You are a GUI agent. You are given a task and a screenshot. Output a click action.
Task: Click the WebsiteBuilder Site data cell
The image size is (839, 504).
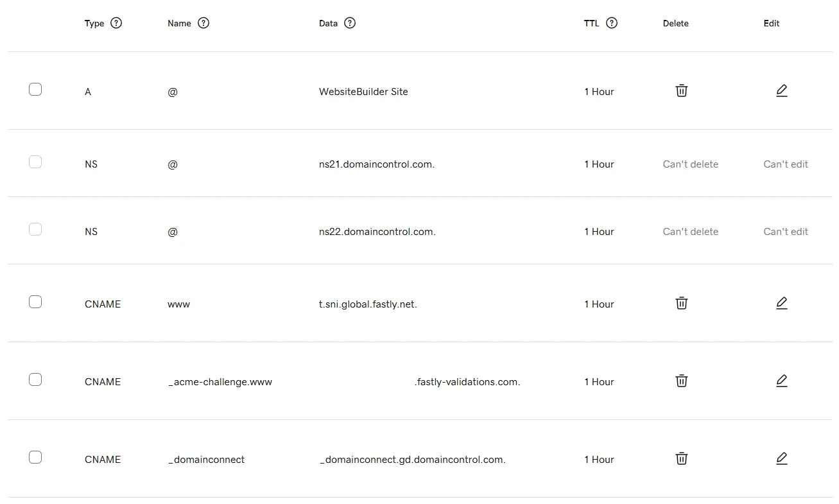point(363,92)
